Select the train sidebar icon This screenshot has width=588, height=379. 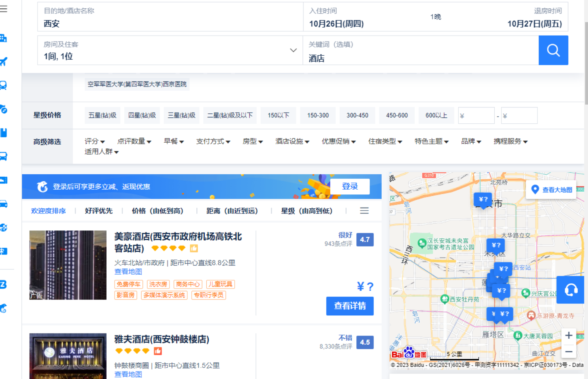tap(4, 85)
